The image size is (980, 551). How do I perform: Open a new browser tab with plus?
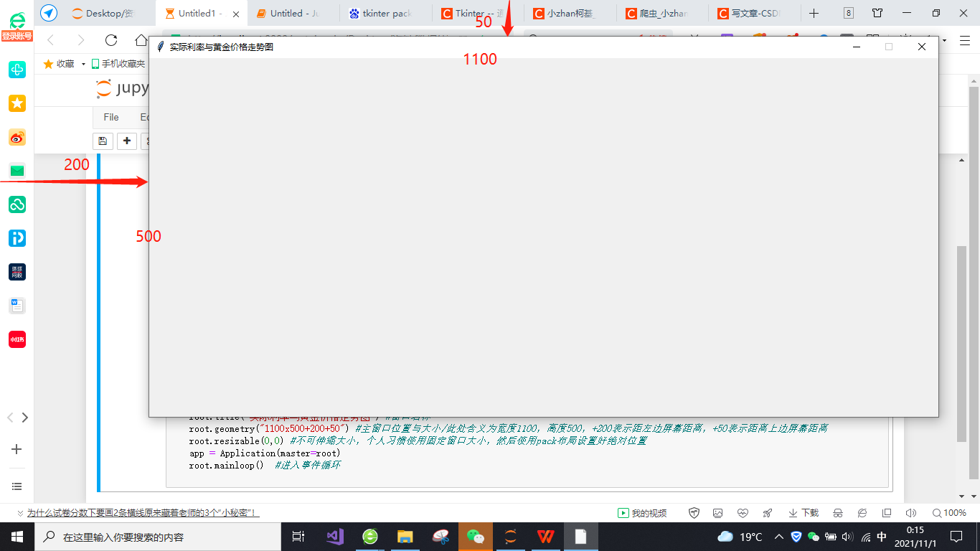tap(814, 13)
